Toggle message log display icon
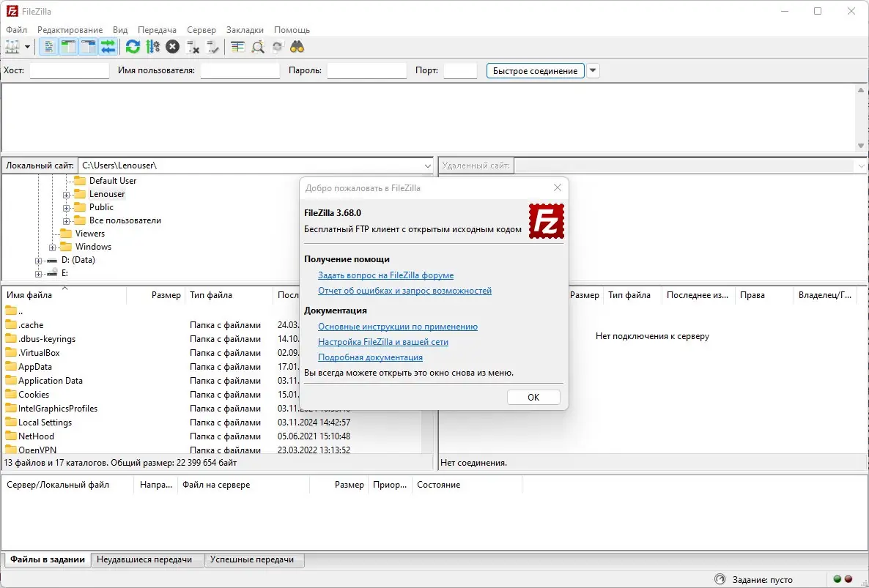This screenshot has width=869, height=588. coord(49,47)
